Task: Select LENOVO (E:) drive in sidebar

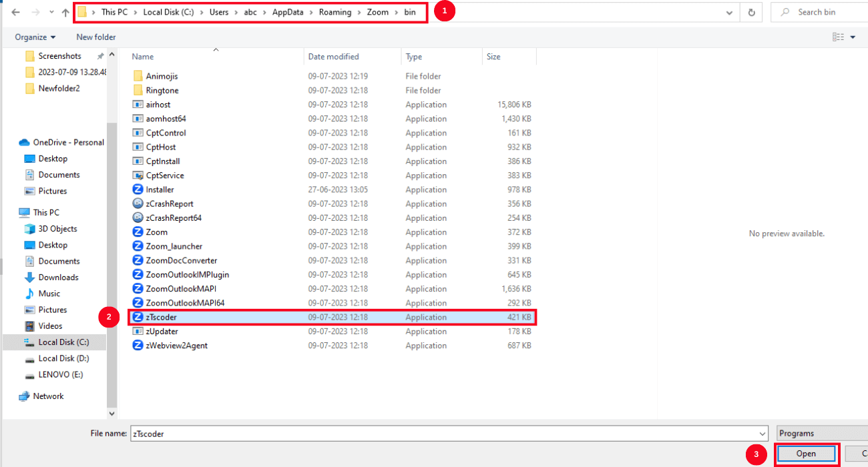Action: 61,375
